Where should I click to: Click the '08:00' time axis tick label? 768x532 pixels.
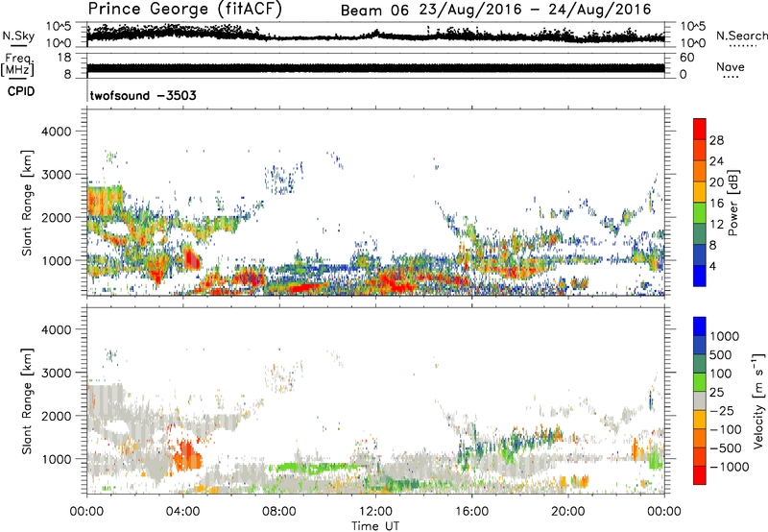point(279,512)
